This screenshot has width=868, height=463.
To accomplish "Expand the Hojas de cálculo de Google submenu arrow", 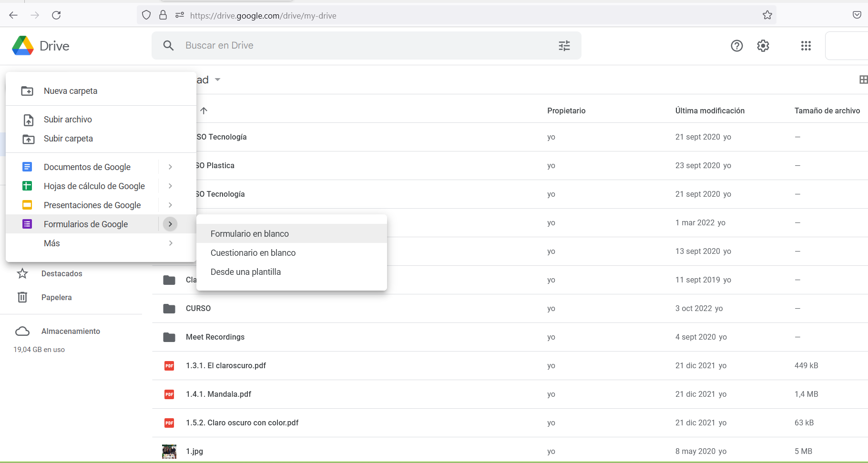I will click(x=170, y=186).
